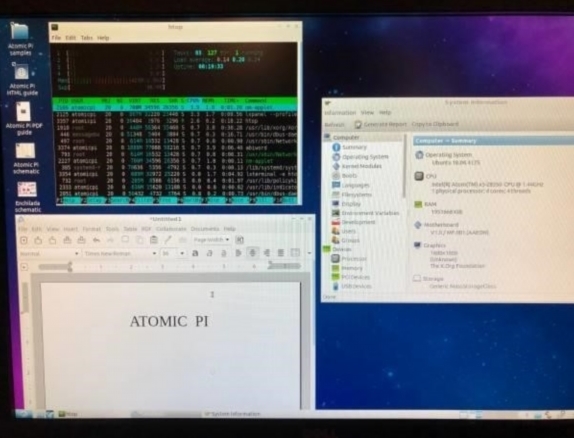Open the Format menu in AbiWord
574x438 pixels.
pos(92,229)
